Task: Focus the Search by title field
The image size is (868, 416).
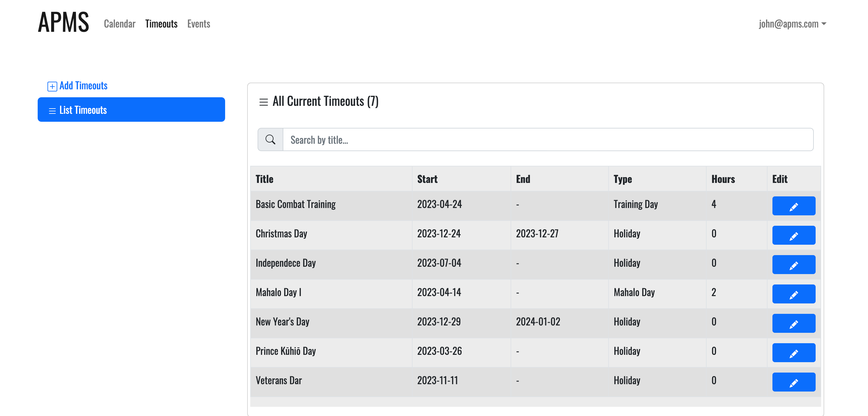Action: point(548,139)
